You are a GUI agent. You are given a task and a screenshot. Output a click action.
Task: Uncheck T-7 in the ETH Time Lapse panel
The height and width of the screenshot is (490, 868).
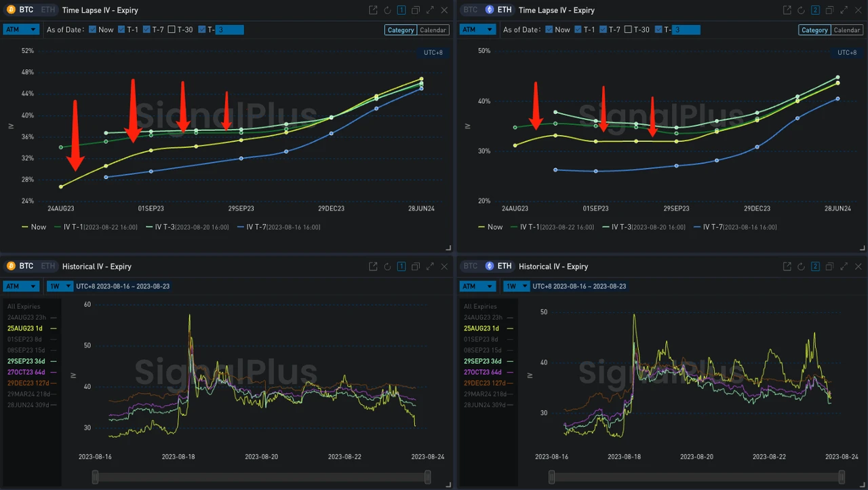click(604, 30)
